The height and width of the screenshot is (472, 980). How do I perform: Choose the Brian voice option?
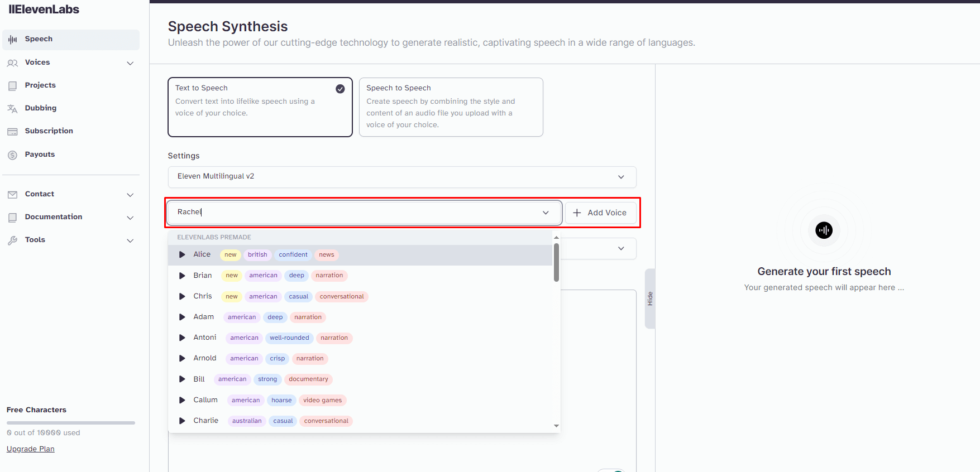coord(360,276)
